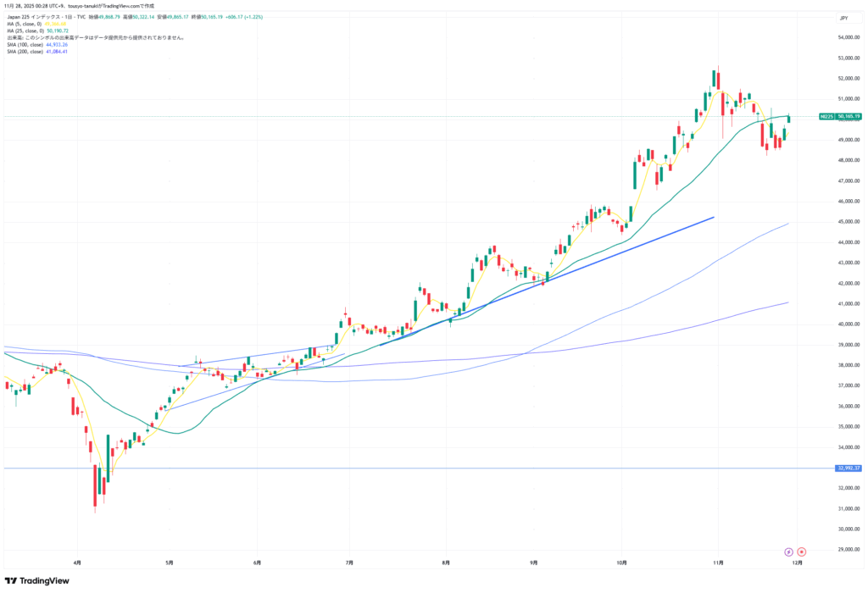Click the 7月 label on time axis
Screen dimensions: 868x593
pos(349,562)
